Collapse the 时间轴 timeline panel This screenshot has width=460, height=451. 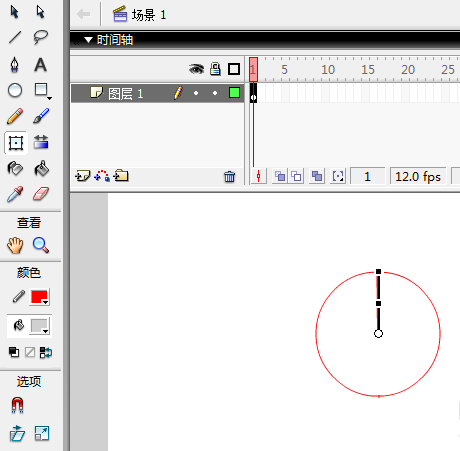click(88, 40)
